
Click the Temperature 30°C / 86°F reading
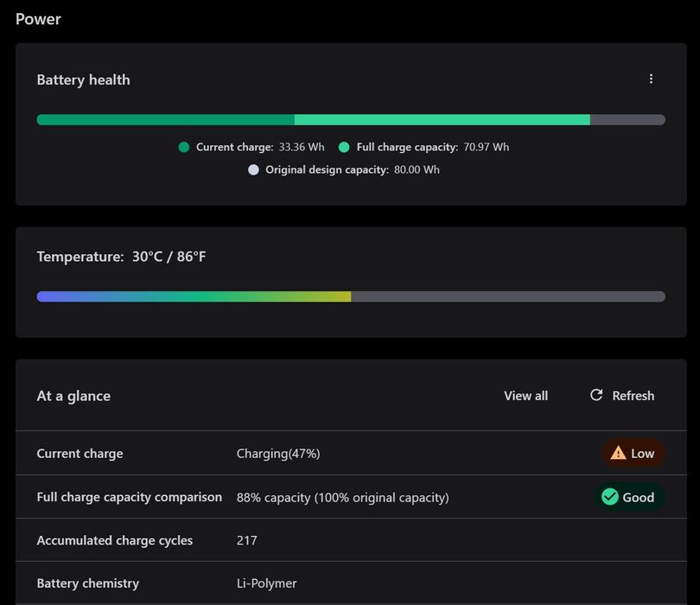point(122,257)
